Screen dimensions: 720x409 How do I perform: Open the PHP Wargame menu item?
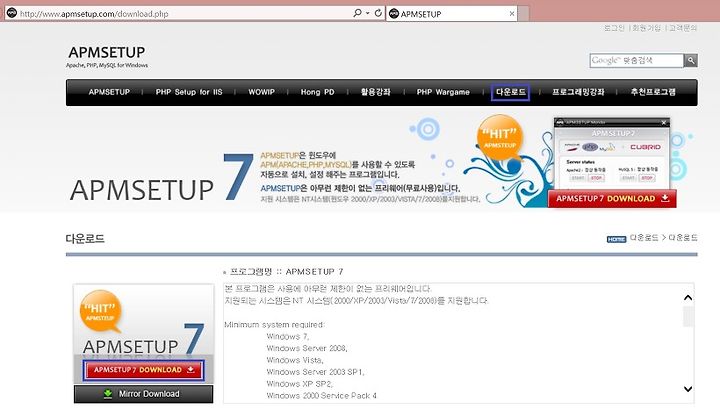pyautogui.click(x=443, y=92)
